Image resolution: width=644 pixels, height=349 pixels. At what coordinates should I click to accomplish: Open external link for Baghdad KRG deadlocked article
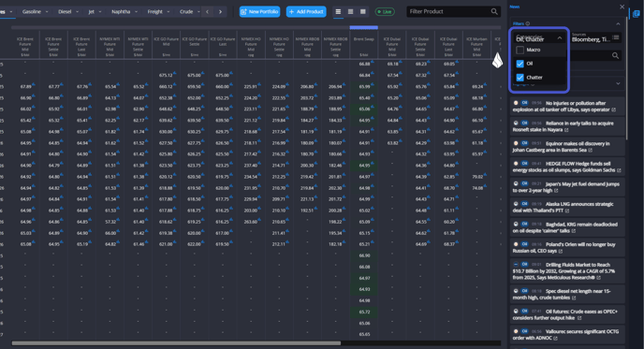574,231
